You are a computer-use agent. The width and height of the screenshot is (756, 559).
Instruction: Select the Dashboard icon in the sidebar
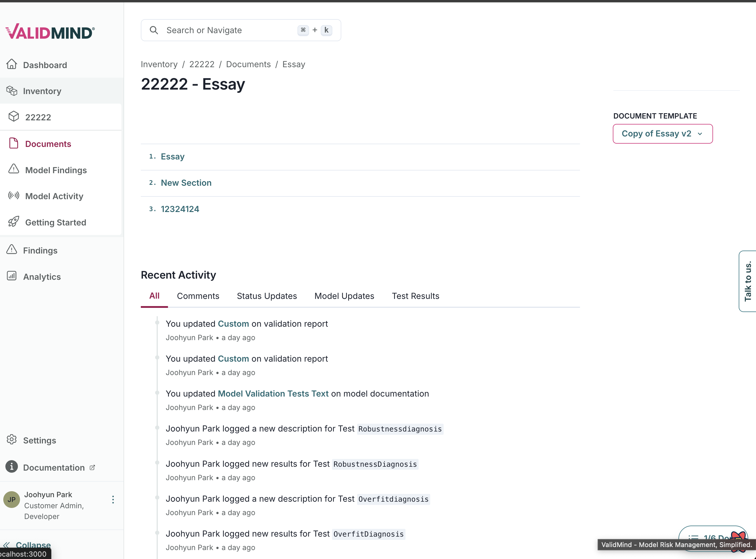pyautogui.click(x=12, y=64)
